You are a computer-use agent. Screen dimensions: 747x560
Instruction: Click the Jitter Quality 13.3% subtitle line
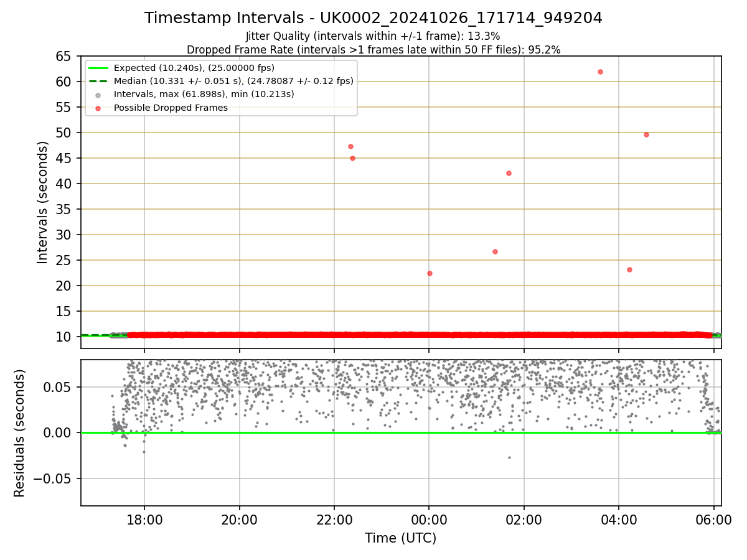point(373,36)
